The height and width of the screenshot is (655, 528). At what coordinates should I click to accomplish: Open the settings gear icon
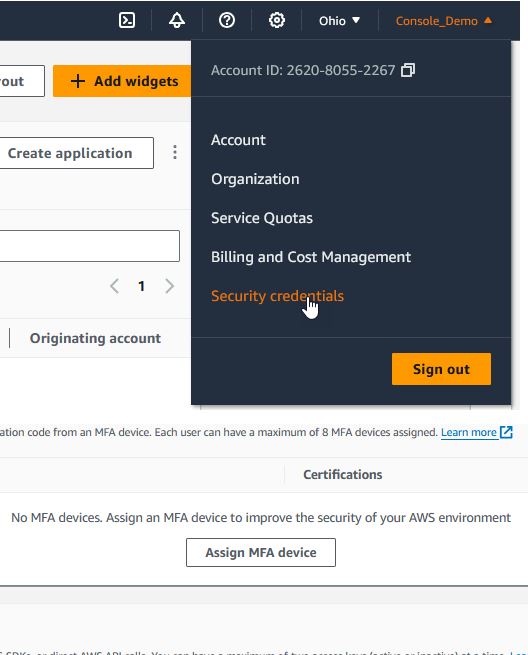click(277, 20)
